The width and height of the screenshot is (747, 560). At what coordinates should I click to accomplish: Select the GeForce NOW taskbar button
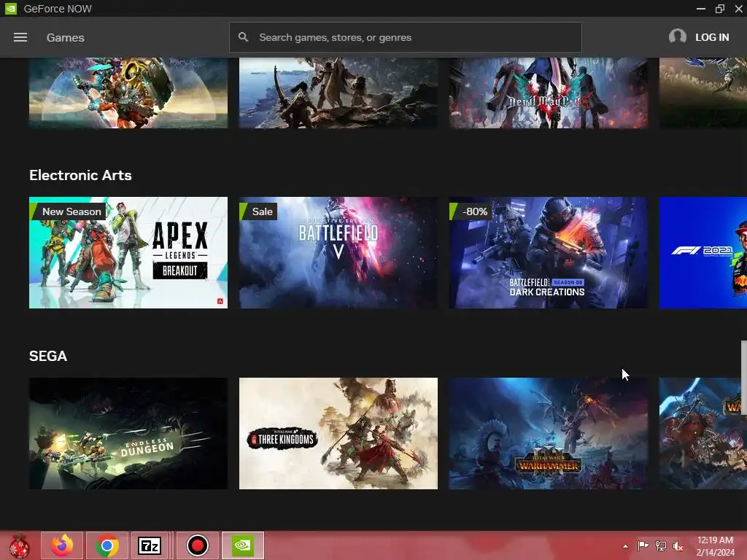(242, 545)
